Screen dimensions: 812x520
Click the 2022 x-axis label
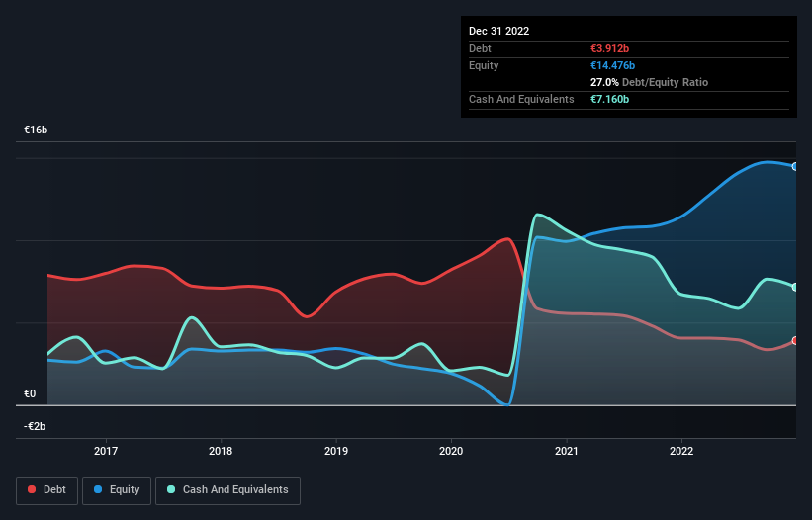[681, 451]
